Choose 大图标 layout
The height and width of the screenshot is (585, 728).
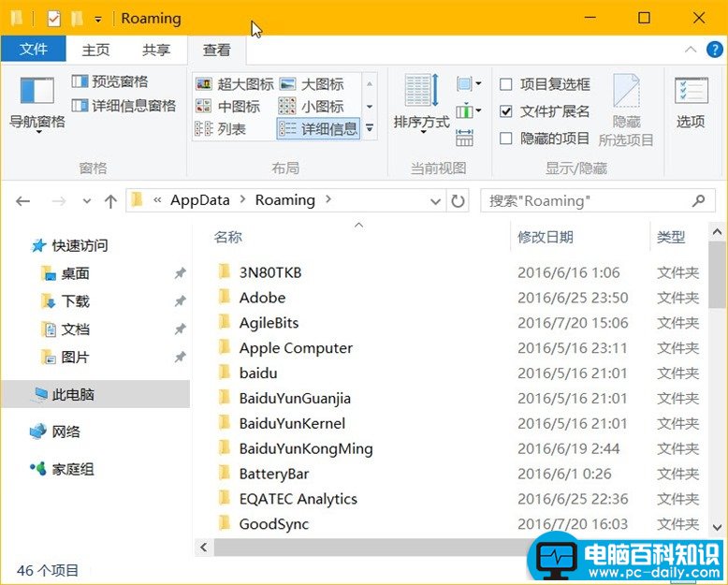pyautogui.click(x=312, y=84)
